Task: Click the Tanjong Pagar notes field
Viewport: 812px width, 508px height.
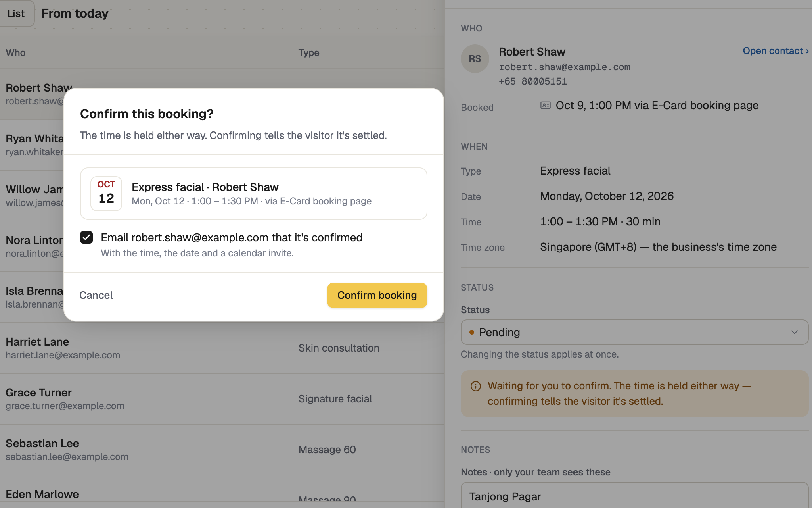Action: [634, 496]
